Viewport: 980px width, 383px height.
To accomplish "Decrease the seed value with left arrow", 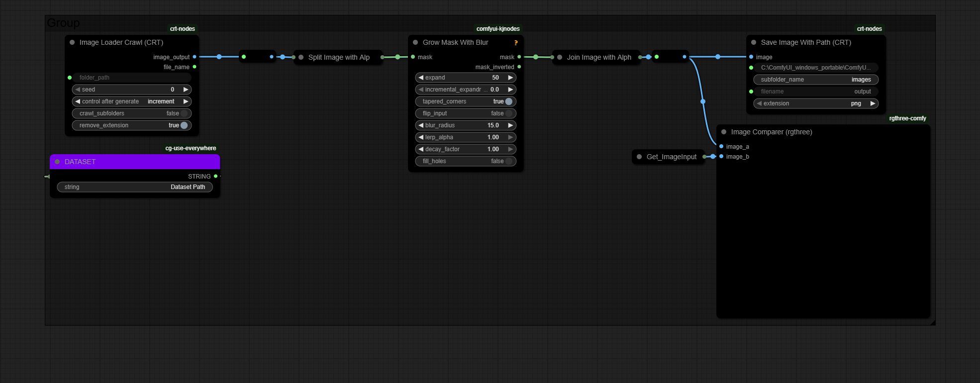I will coord(78,90).
